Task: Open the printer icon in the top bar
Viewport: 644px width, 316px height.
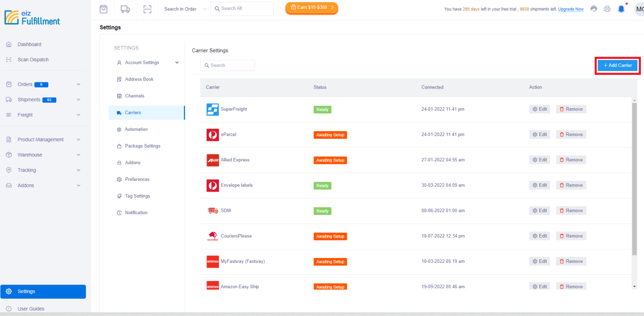Action: 607,8
